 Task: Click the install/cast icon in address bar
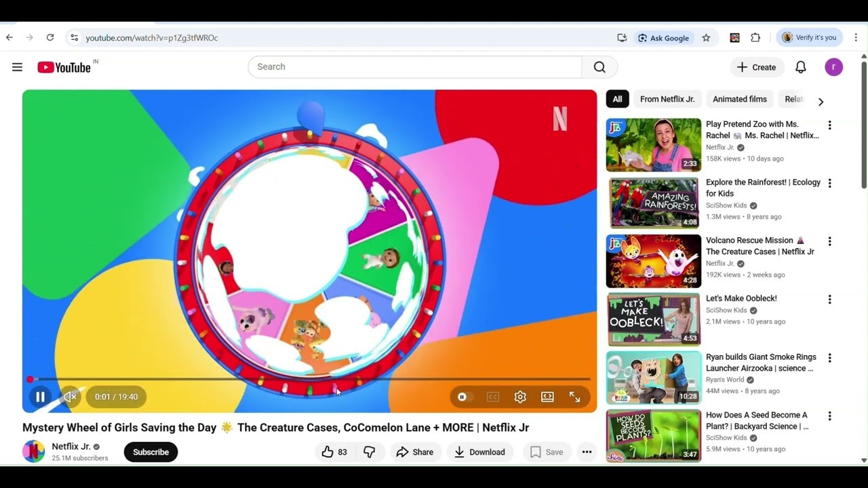click(622, 38)
